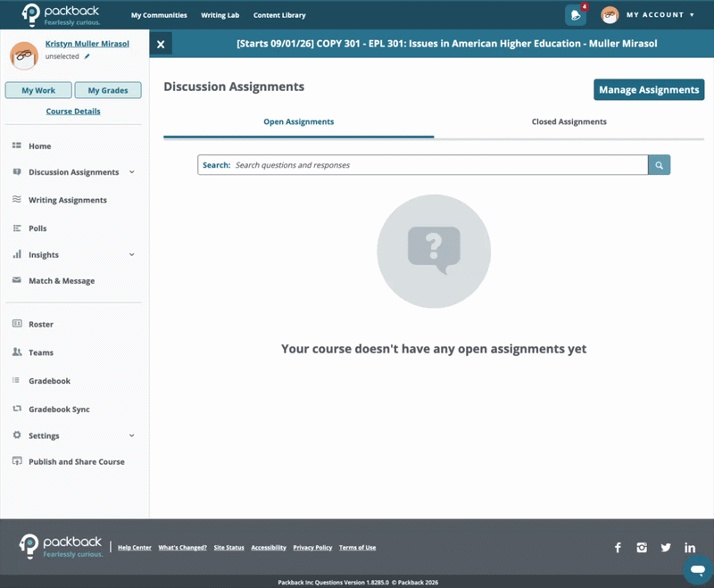Viewport: 714px width, 588px height.
Task: Click the footer Packback logo
Action: click(61, 547)
